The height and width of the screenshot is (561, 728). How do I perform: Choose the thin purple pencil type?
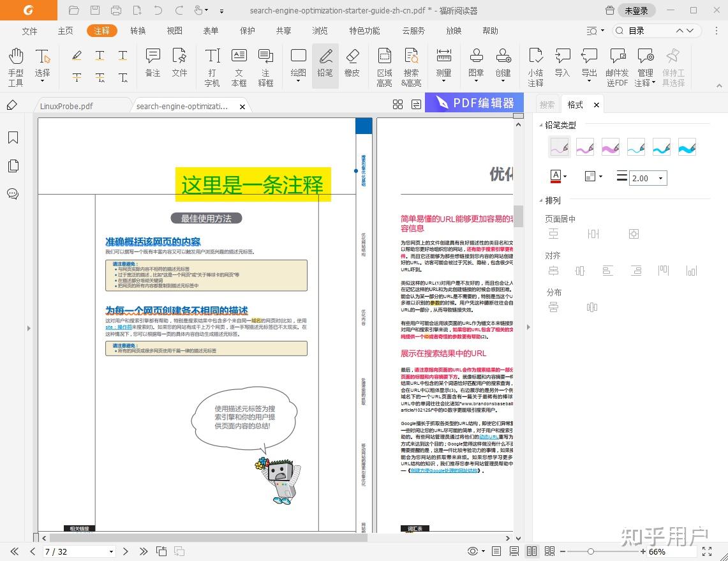[559, 147]
